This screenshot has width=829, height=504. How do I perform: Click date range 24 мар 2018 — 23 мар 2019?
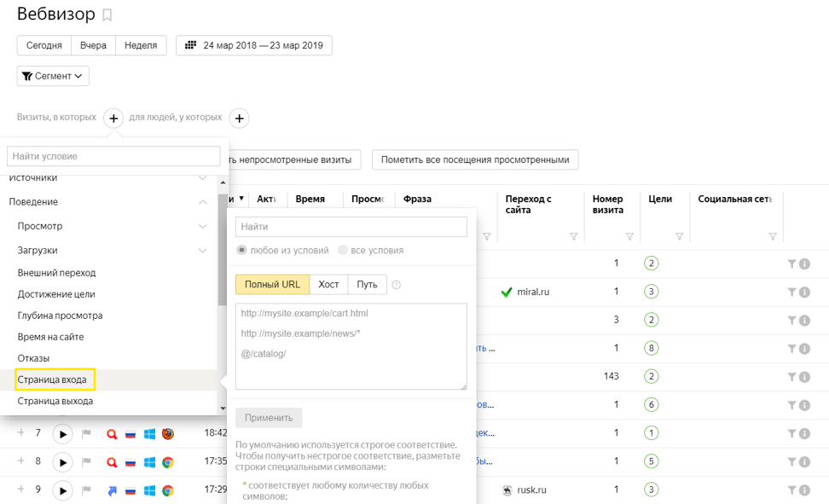click(263, 45)
